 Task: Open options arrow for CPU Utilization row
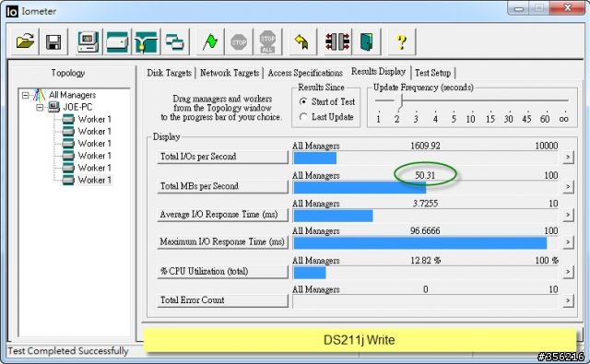tap(568, 272)
